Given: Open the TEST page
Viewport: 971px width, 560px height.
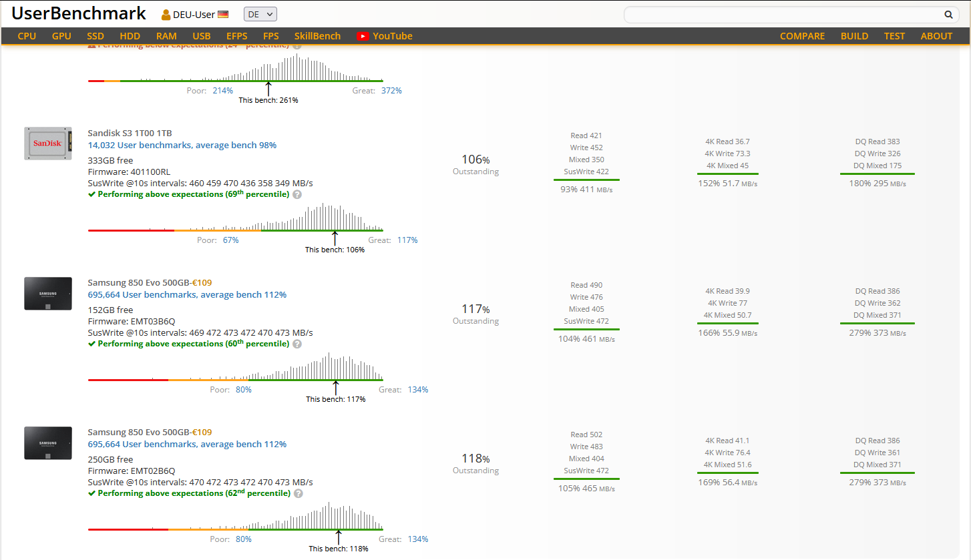Looking at the screenshot, I should (894, 36).
